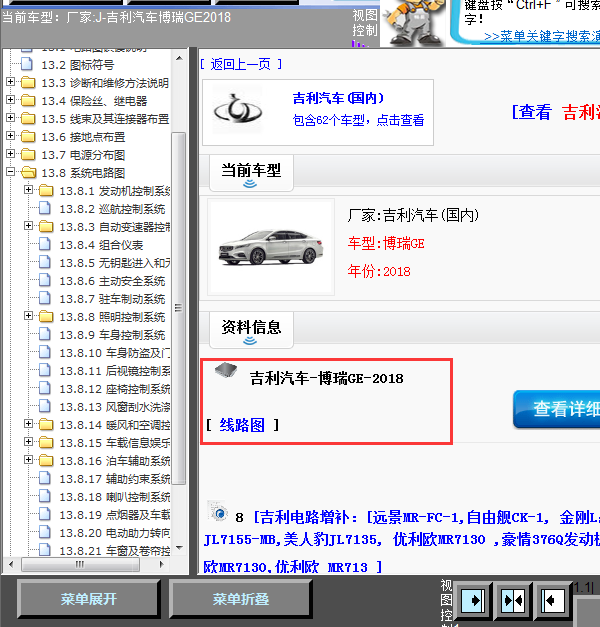The width and height of the screenshot is (600, 627).
Task: Open the 13.8.10 车身防盗 page
Action: pyautogui.click(x=115, y=353)
